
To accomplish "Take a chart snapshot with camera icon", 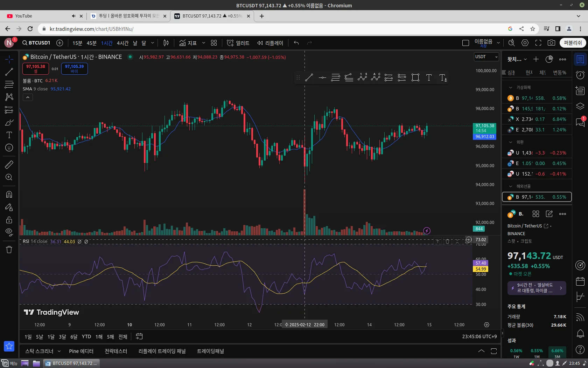I will 551,43.
